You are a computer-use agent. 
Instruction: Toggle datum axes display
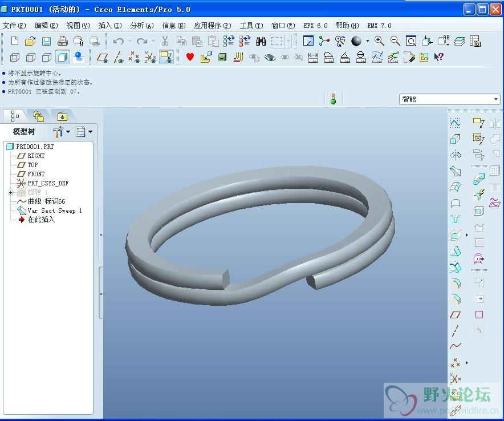coord(119,57)
